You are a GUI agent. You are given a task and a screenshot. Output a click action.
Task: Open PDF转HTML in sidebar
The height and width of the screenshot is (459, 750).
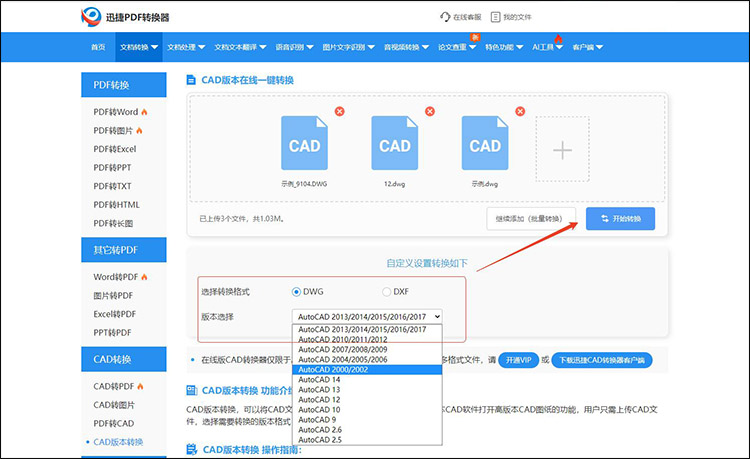pyautogui.click(x=117, y=205)
